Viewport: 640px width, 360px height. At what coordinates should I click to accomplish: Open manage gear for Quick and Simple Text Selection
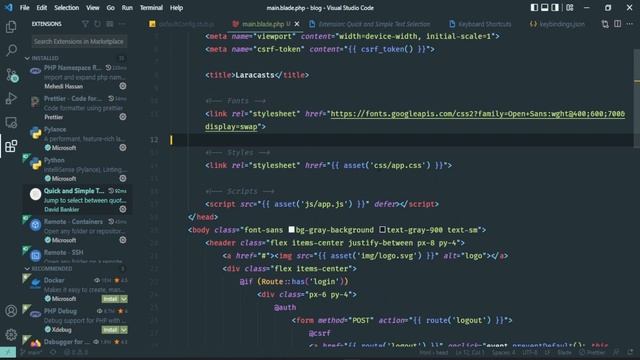click(x=122, y=209)
